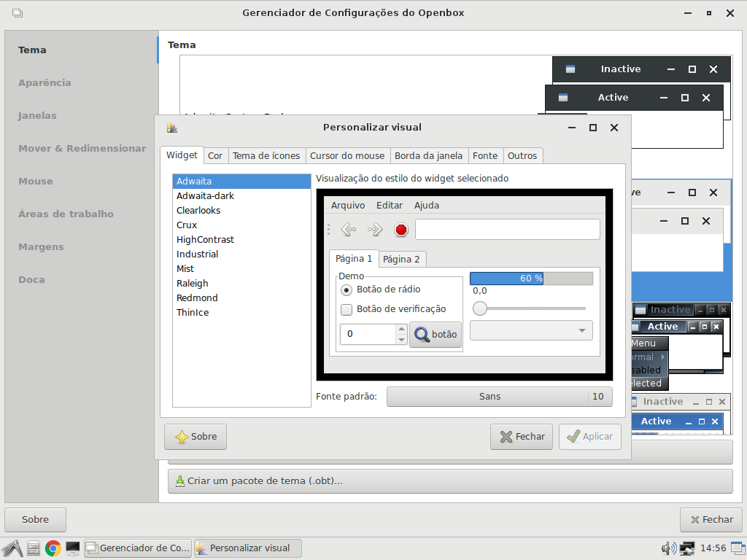Click the toolbar drag handle in preview
The width and height of the screenshot is (747, 560).
click(329, 230)
